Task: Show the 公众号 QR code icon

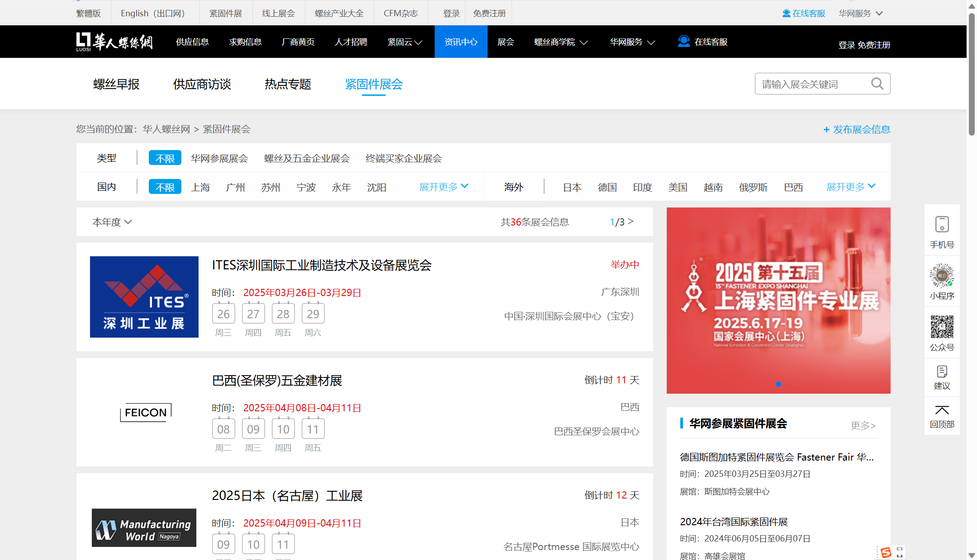Action: 942,327
